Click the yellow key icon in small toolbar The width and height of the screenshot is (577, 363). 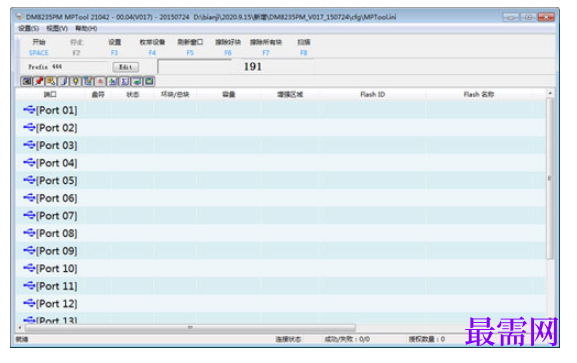pos(51,81)
